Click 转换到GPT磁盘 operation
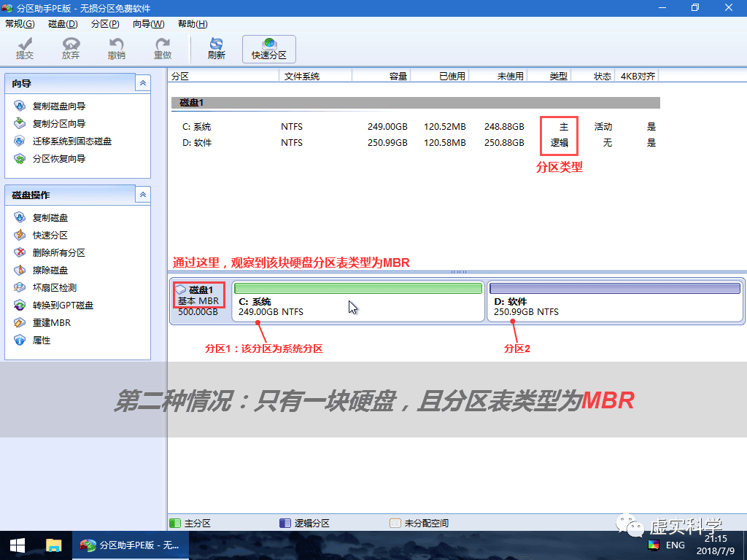 click(x=54, y=306)
